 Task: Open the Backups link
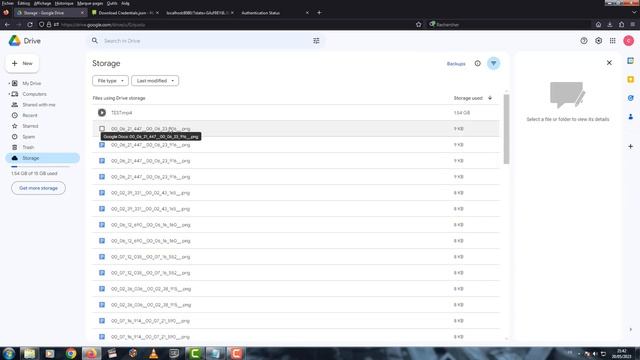coord(456,64)
